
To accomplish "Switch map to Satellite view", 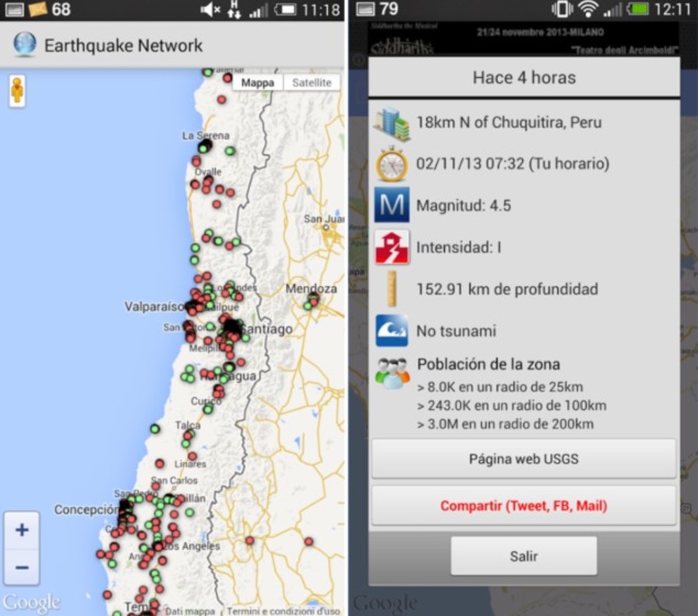I will point(312,83).
